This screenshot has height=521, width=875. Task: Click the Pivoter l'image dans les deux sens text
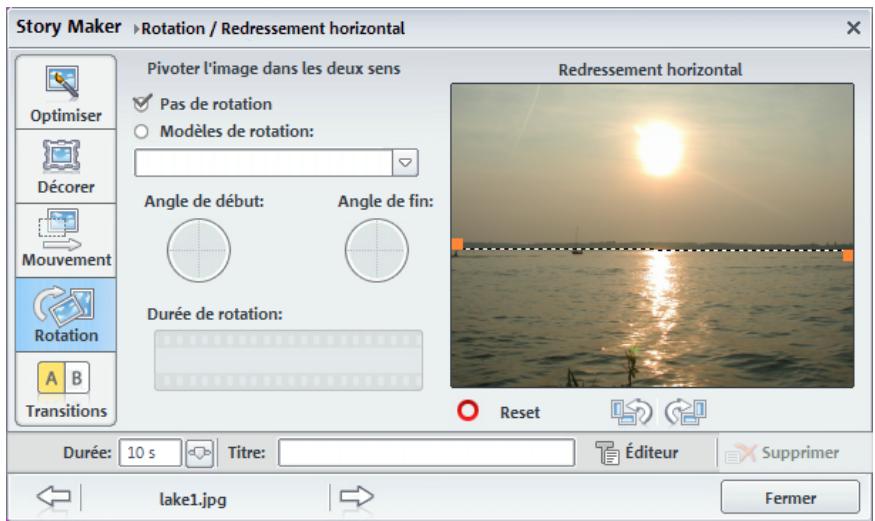[x=273, y=69]
